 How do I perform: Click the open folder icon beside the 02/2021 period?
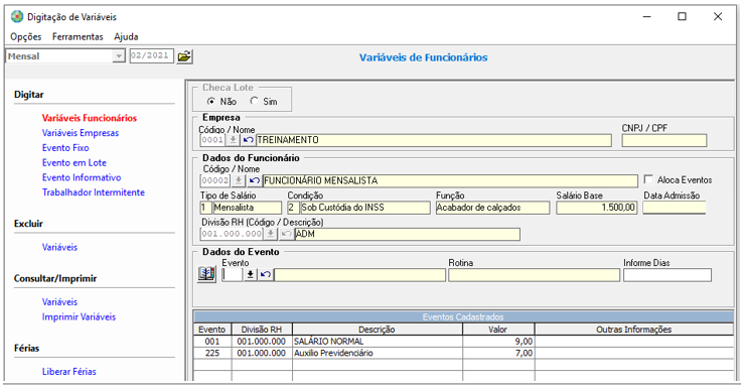(x=184, y=56)
